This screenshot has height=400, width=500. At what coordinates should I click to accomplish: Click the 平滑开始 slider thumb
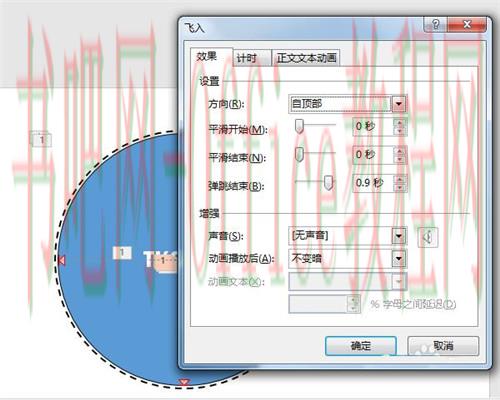tap(299, 127)
